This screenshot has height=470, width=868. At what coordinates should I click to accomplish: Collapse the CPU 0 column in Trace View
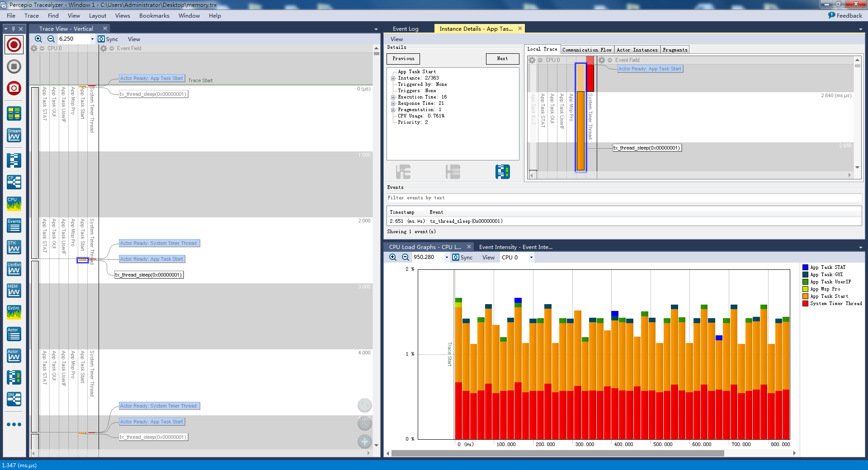(x=42, y=48)
